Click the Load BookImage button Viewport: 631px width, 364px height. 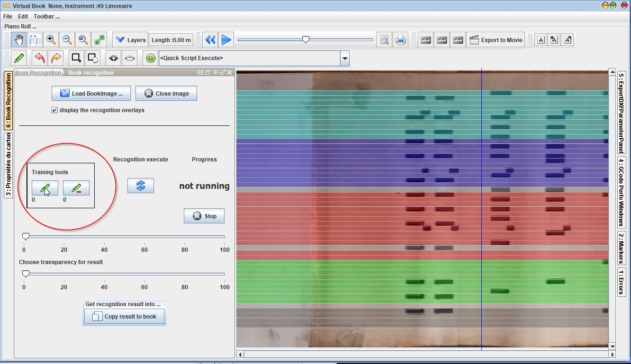pos(91,94)
